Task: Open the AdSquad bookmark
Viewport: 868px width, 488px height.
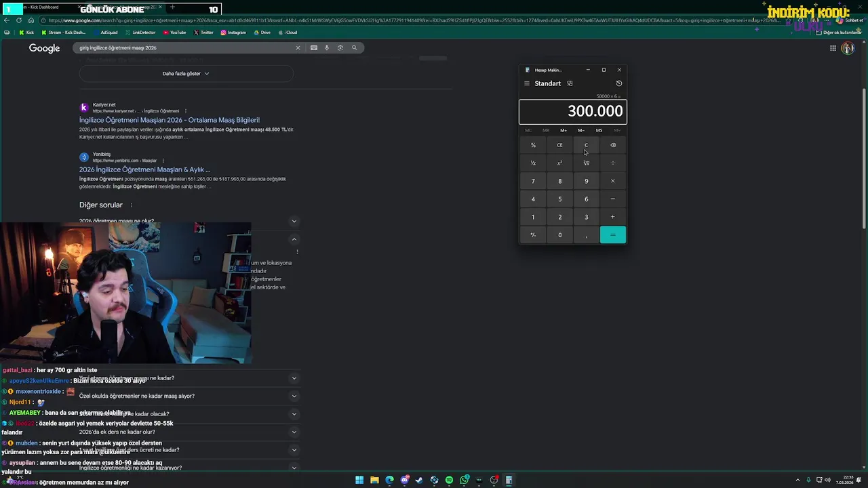Action: tap(105, 33)
